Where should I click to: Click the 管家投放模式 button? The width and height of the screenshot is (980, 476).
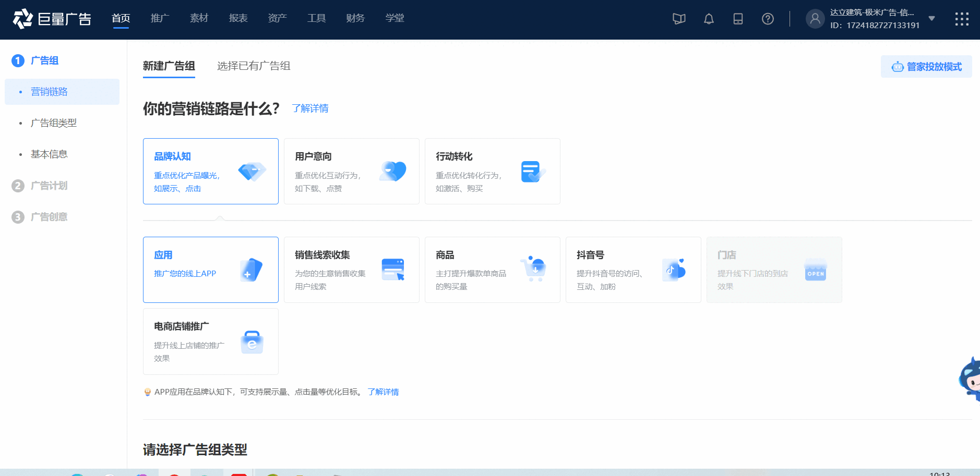click(x=926, y=67)
